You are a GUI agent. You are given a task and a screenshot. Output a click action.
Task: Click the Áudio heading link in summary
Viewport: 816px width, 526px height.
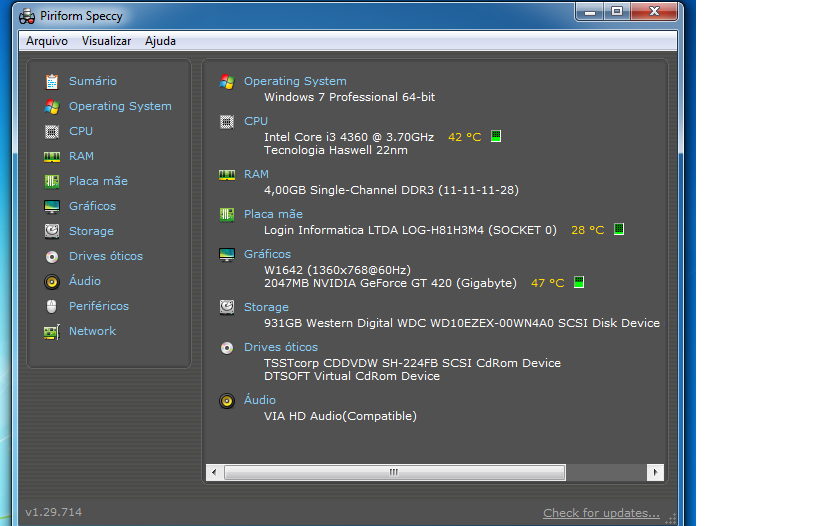260,400
